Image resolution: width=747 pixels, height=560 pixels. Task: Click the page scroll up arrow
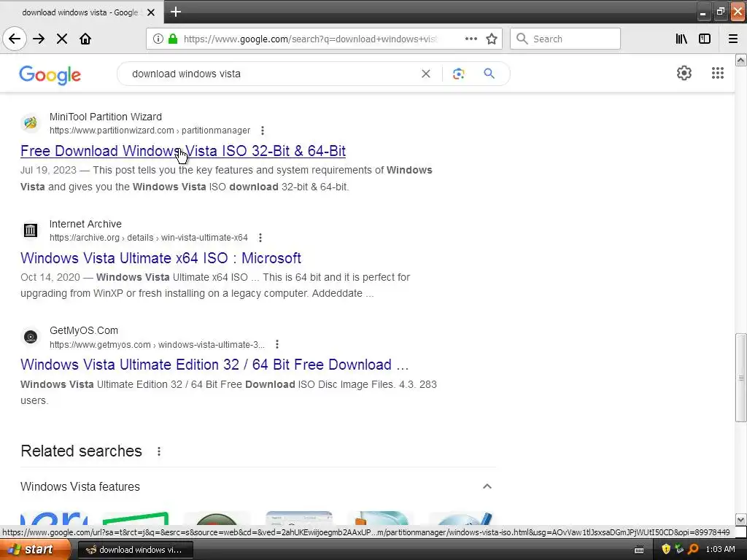coord(740,60)
